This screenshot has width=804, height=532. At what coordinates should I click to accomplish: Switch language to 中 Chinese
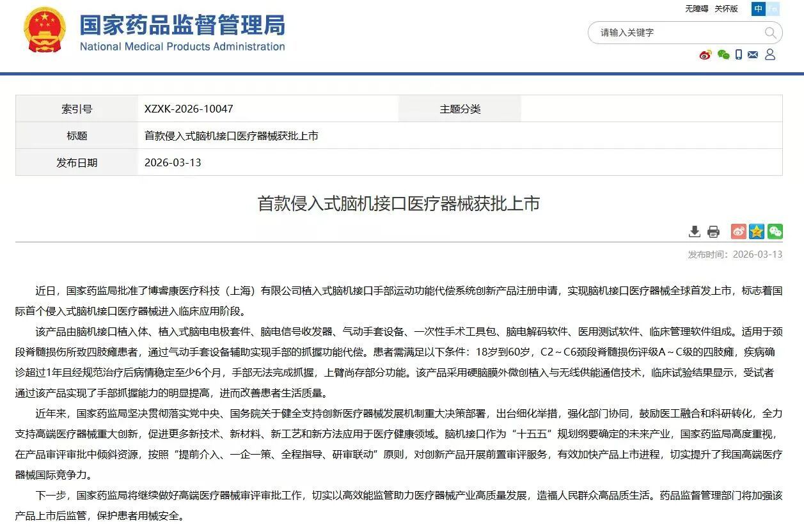point(758,9)
